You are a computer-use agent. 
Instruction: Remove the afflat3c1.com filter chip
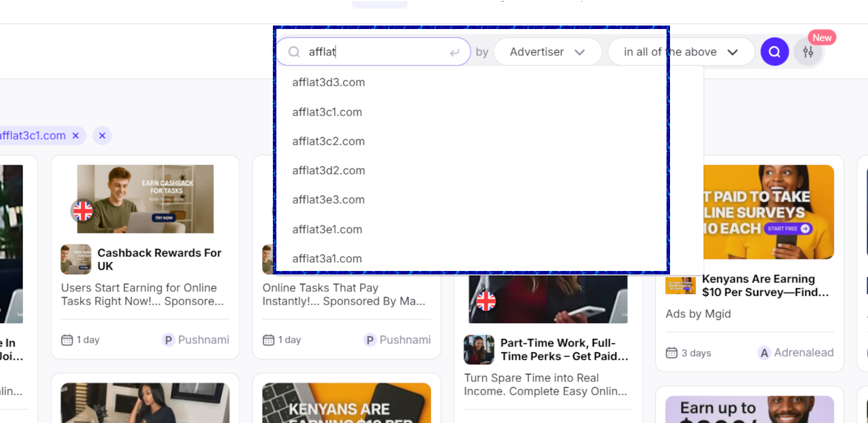(x=75, y=136)
